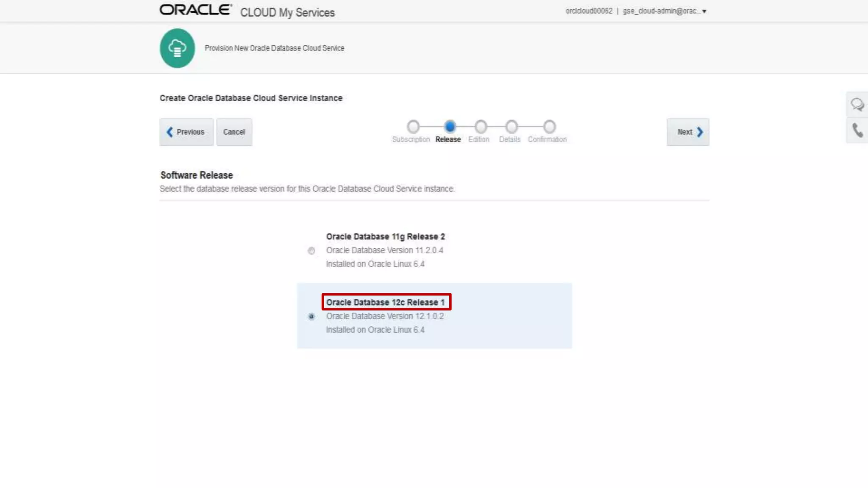
Task: Open the chat bubble icon on right edge
Action: pyautogui.click(x=857, y=104)
